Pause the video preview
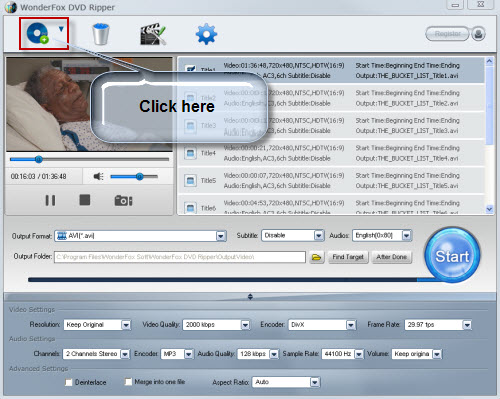Viewport: 500px width, 399px height. tap(50, 200)
